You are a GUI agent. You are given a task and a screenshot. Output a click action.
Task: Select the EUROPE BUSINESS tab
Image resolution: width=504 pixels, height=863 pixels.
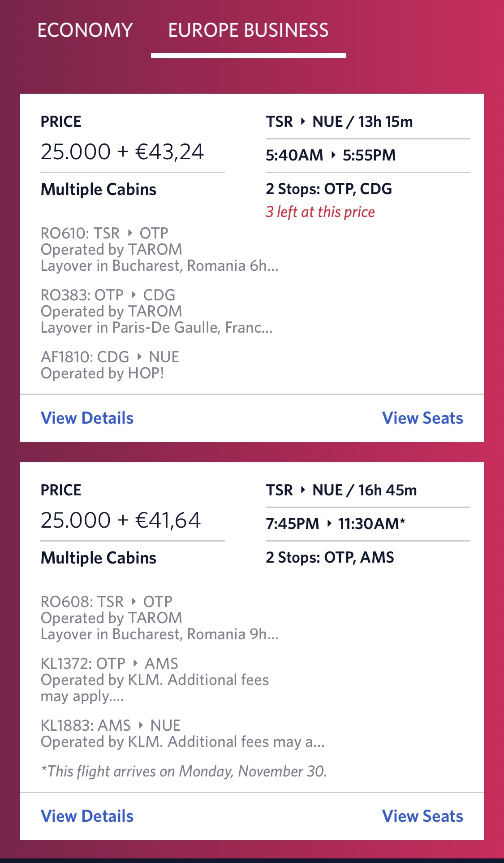248,30
